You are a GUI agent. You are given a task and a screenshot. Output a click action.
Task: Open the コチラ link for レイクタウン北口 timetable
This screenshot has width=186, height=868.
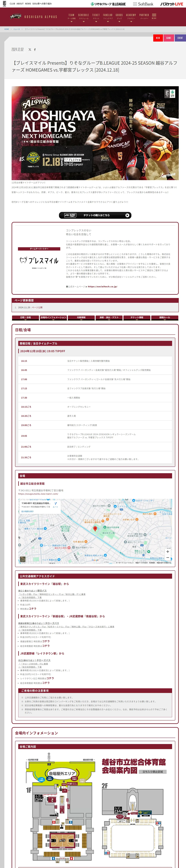[50, 678]
